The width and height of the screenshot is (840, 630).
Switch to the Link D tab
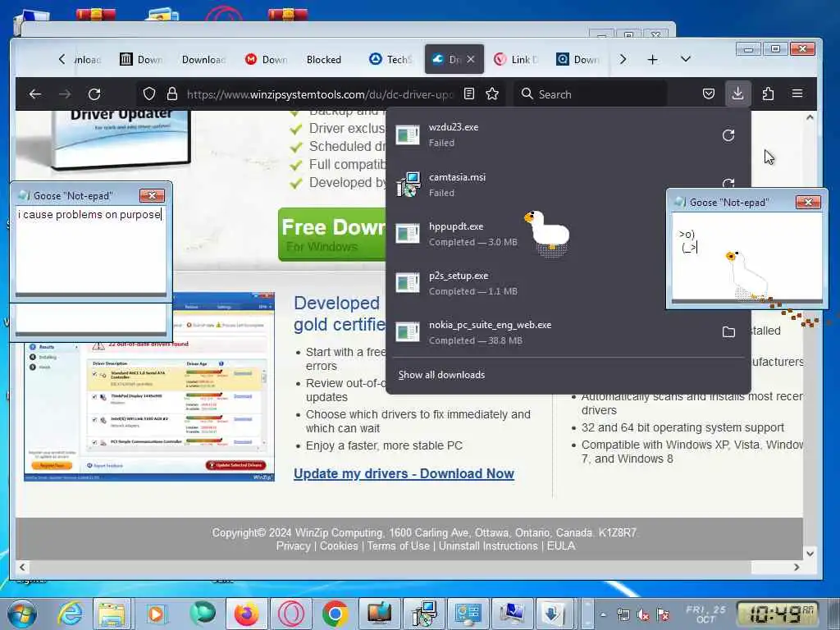click(517, 59)
